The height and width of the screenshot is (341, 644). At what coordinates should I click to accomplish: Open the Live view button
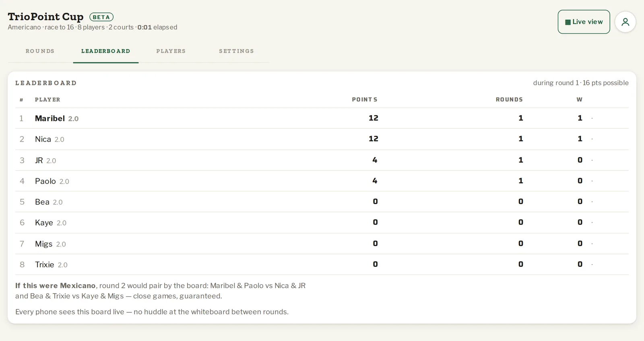click(x=584, y=22)
